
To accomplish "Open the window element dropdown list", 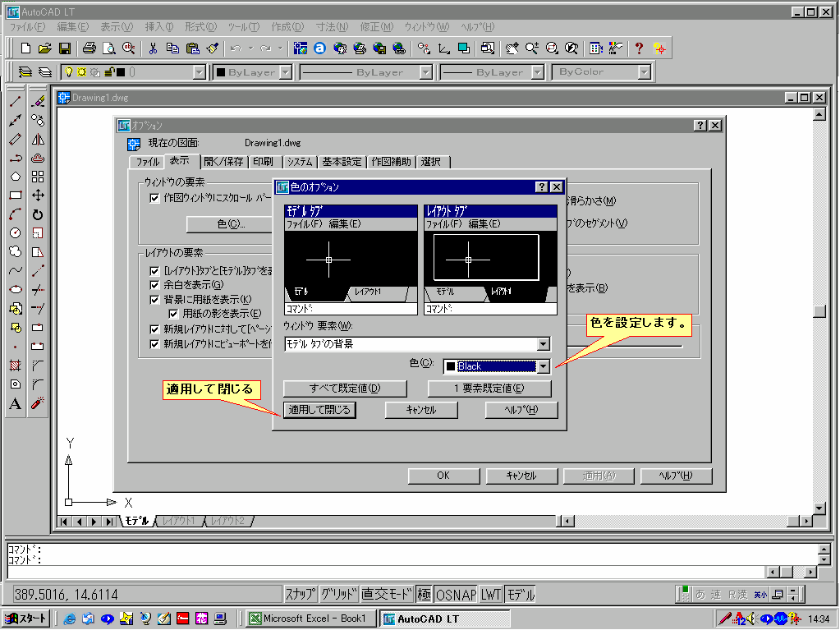I will (544, 344).
